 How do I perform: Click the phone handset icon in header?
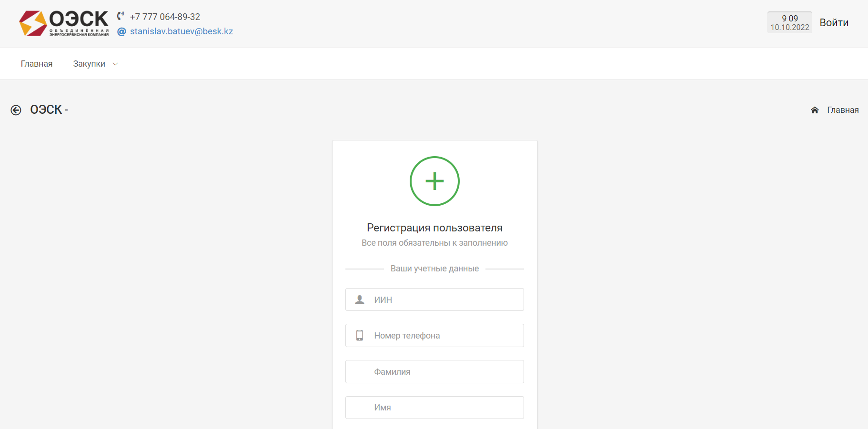pos(121,16)
